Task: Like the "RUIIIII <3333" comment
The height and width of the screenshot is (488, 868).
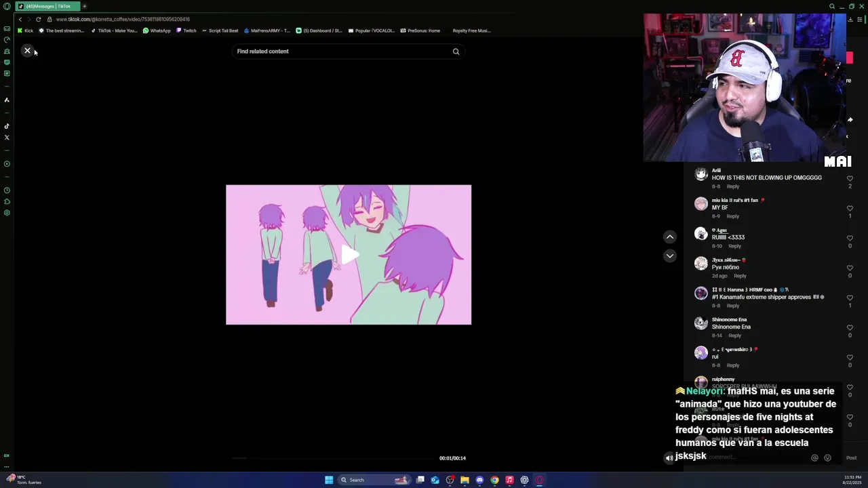Action: click(x=850, y=238)
